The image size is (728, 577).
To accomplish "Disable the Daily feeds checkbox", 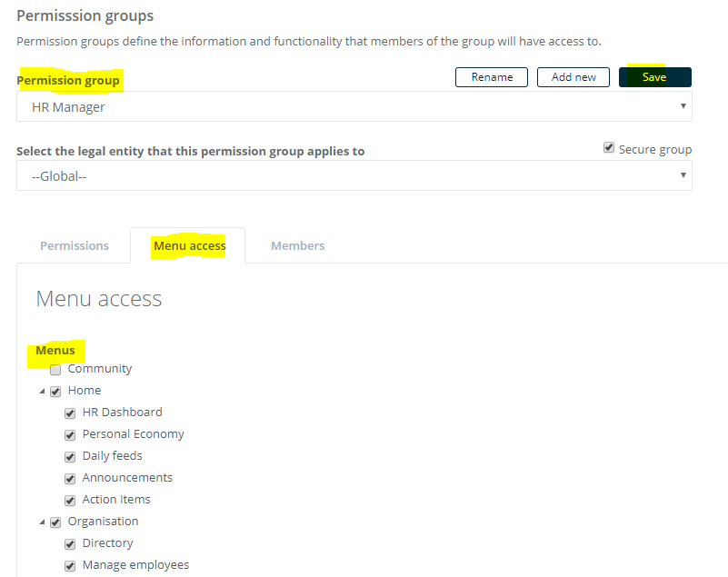I will click(70, 457).
